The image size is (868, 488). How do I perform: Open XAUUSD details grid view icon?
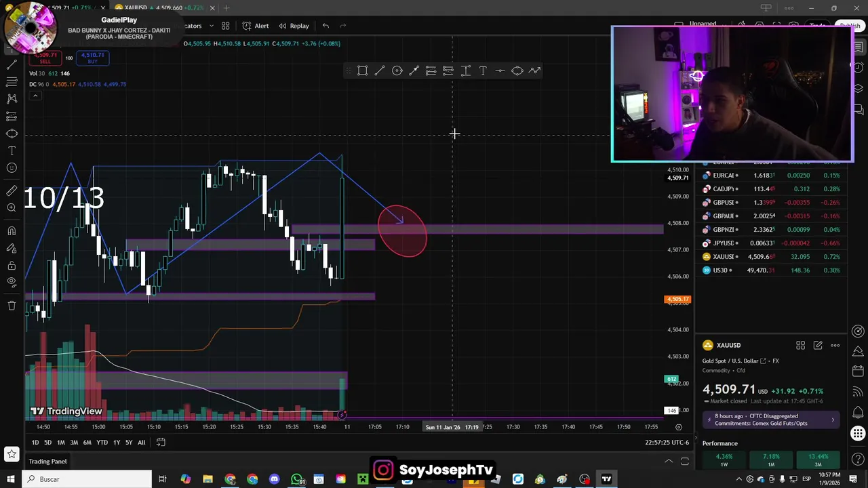click(800, 346)
